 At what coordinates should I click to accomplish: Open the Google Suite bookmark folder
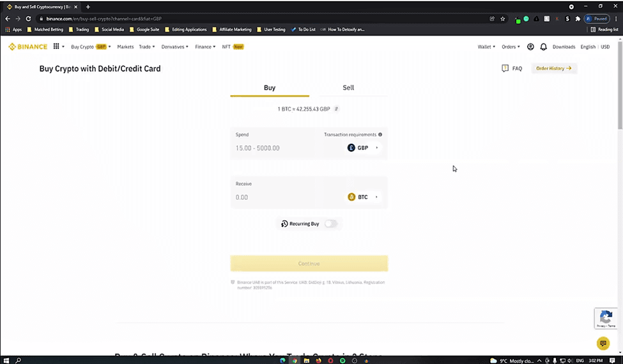[x=144, y=29]
